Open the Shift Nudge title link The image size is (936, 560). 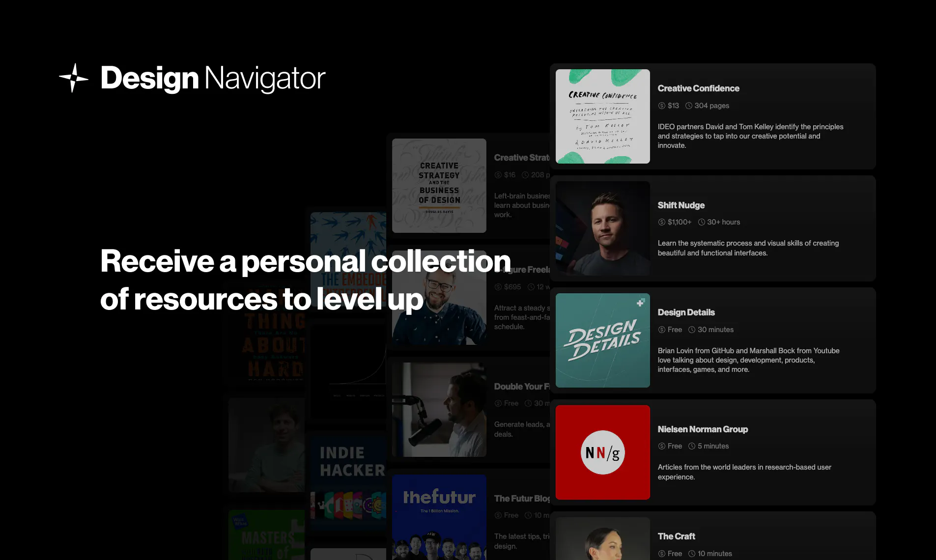click(x=681, y=205)
